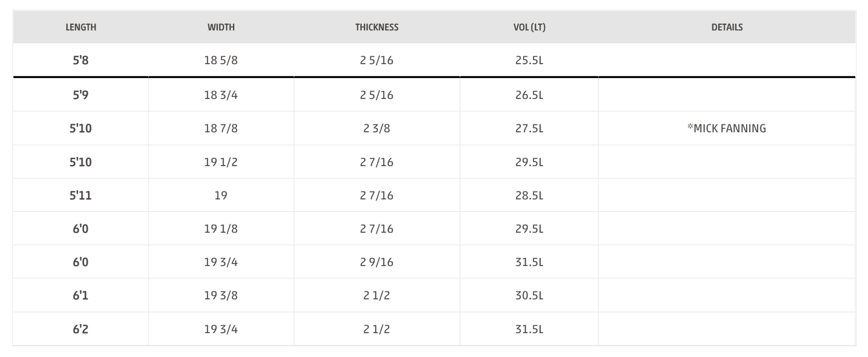Click the 19 1/8 width cell
This screenshot has height=357, width=868.
point(221,229)
